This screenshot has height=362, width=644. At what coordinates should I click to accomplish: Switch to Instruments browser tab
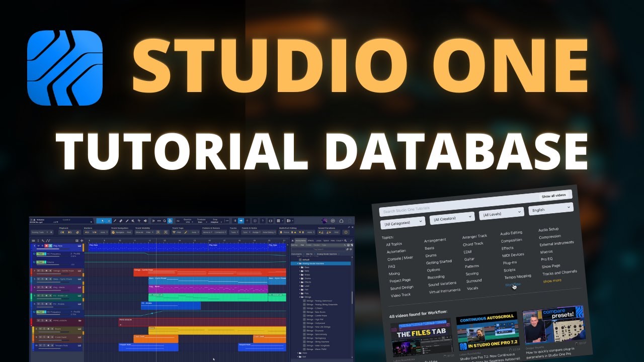(300, 240)
